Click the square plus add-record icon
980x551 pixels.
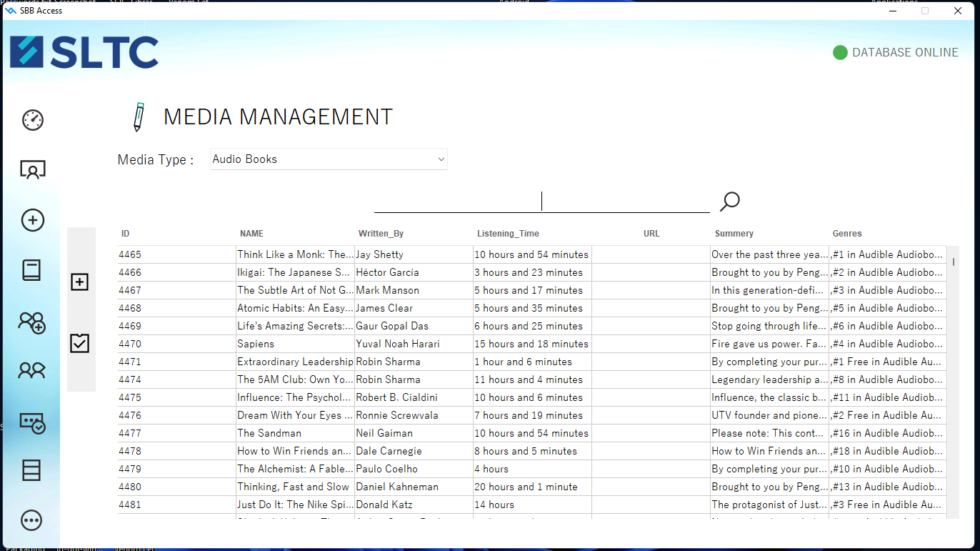click(80, 282)
